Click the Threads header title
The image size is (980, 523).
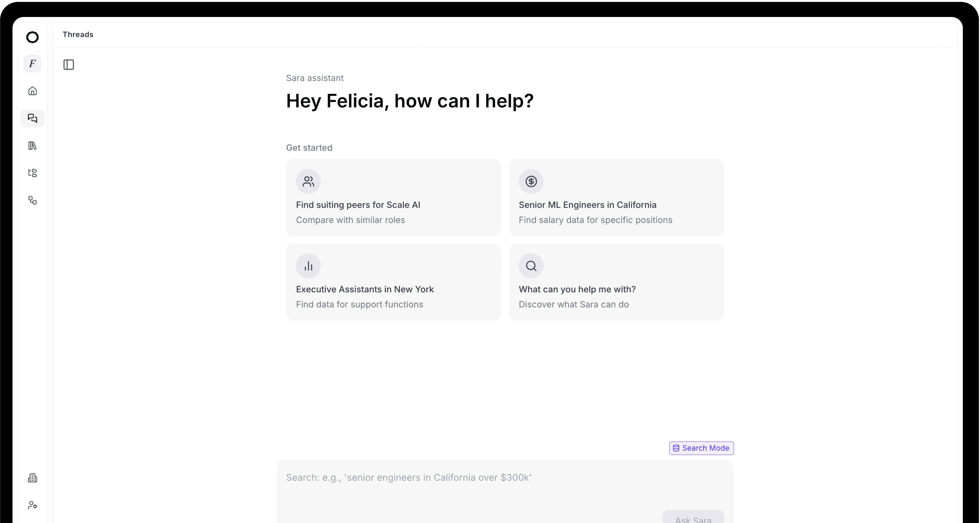point(78,35)
